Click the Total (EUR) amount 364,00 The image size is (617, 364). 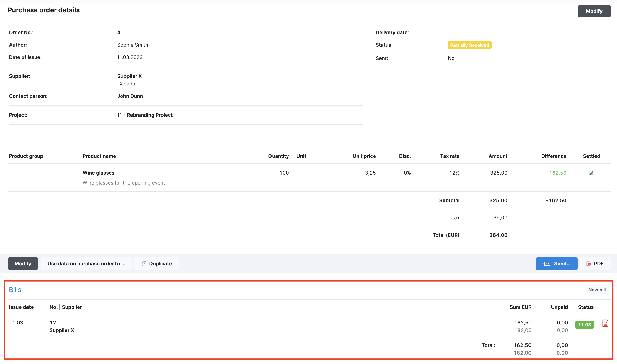coord(498,235)
